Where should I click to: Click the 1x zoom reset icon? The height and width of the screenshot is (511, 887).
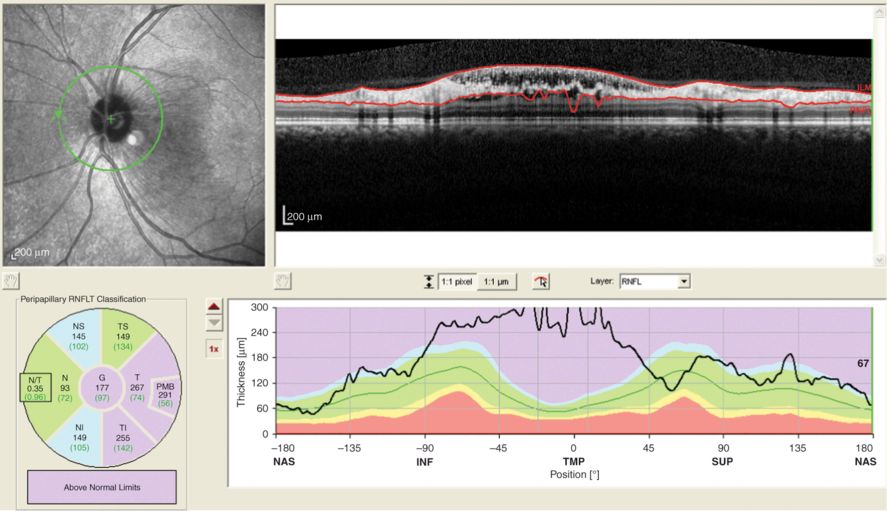(213, 348)
